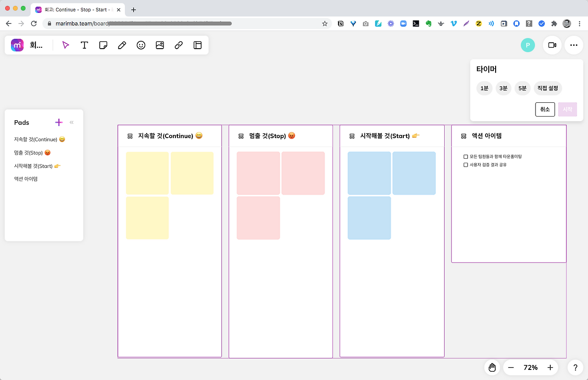Image resolution: width=588 pixels, height=380 pixels.
Task: Click the pad icon beside 지속할 것(Continue) header
Action: (130, 136)
